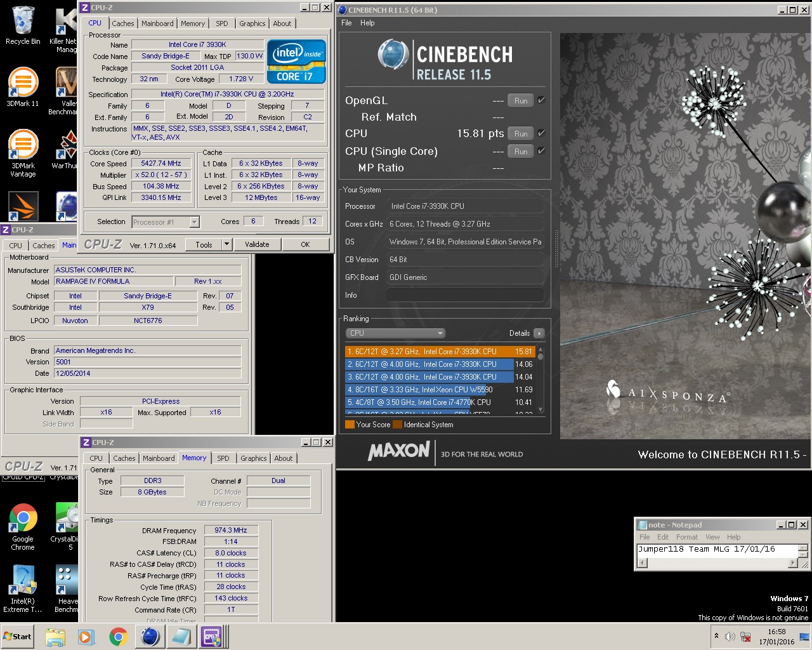Open Windows Media Player from the taskbar
812x650 pixels.
click(x=86, y=637)
